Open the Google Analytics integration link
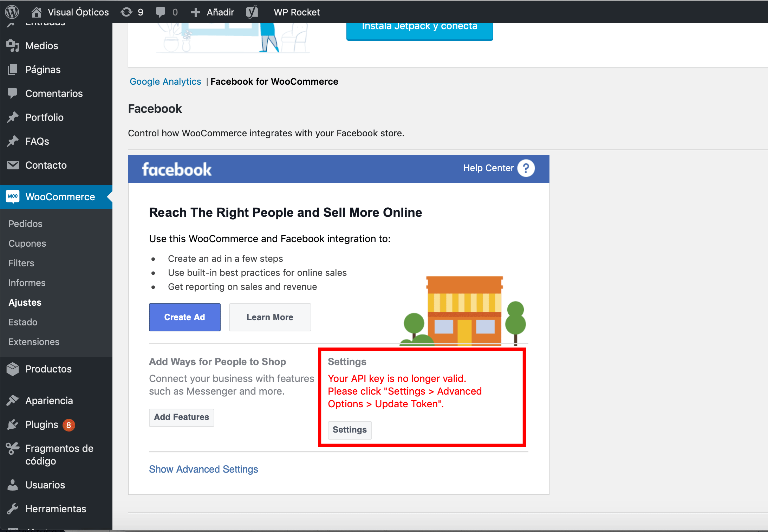Screen dimensions: 768x532 [165, 82]
